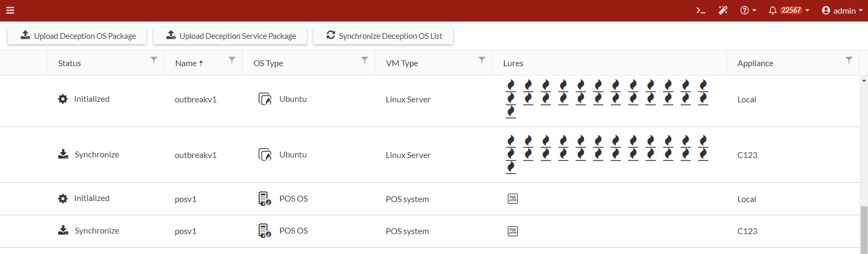This screenshot has width=868, height=254.
Task: Click the magic wand wizard icon
Action: (x=723, y=10)
